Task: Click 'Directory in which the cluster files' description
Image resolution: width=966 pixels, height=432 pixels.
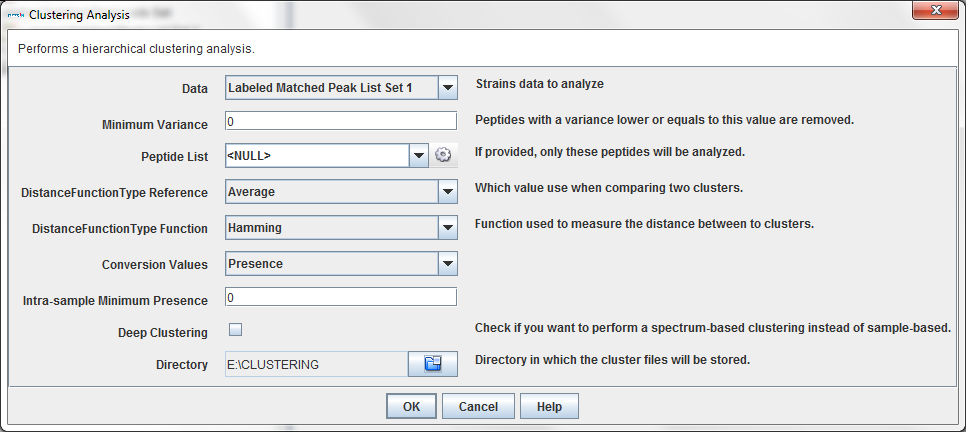Action: [612, 359]
